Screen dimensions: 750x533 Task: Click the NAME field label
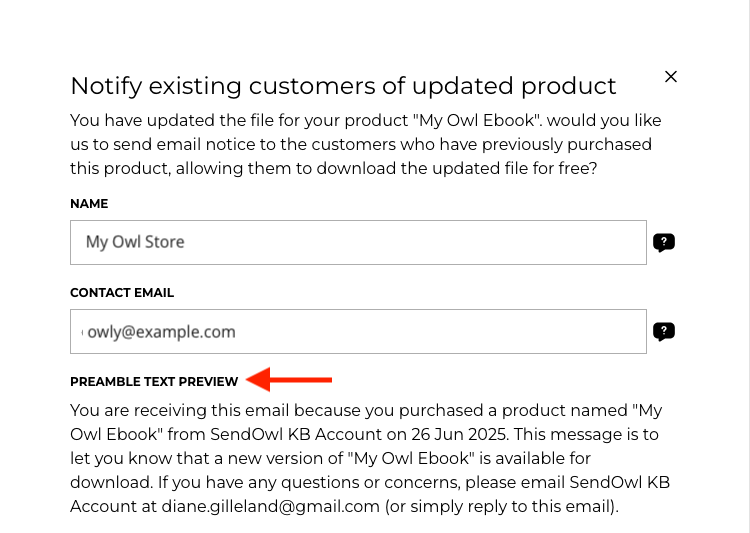point(89,204)
